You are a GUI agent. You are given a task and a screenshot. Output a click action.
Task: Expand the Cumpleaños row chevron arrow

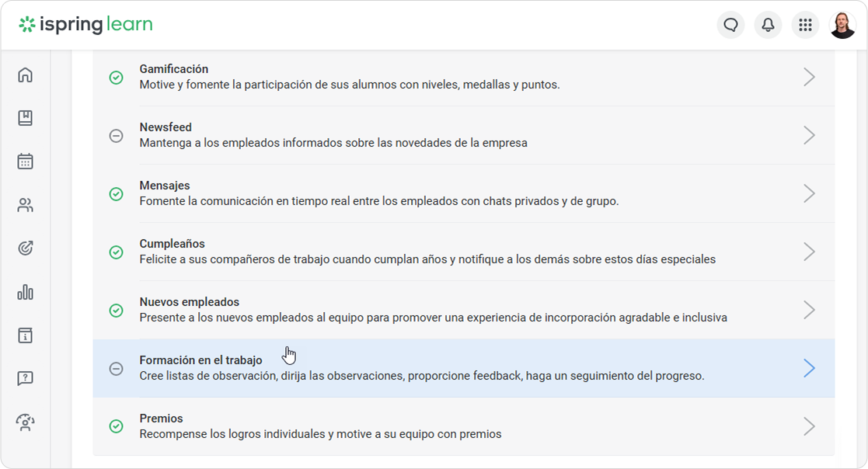pos(809,252)
